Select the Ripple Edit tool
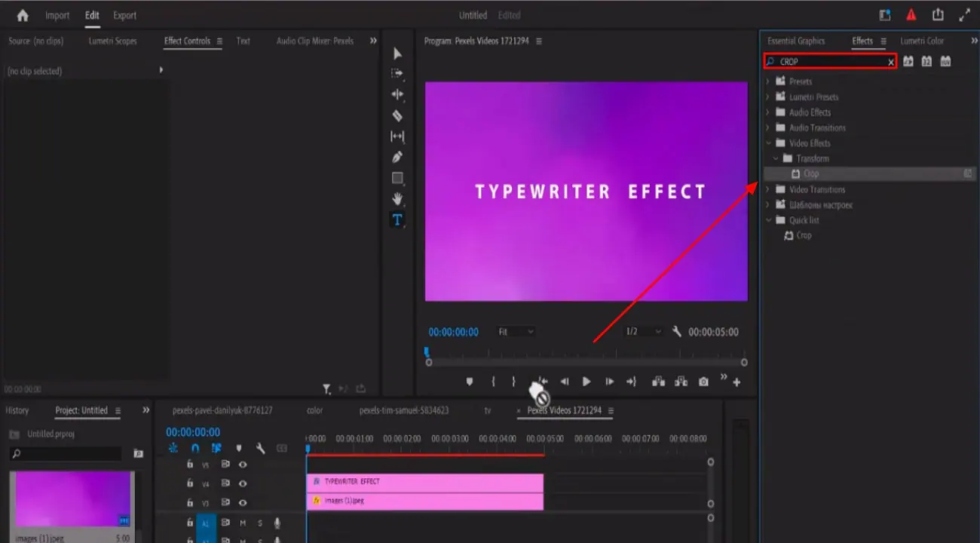This screenshot has height=543, width=980. [x=397, y=94]
